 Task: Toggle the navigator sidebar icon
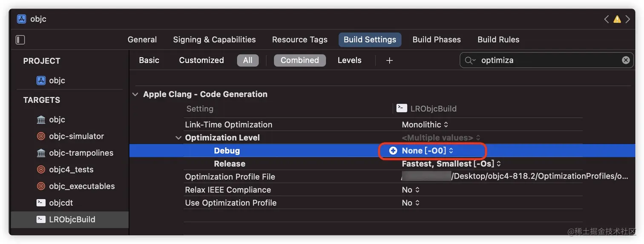[20, 40]
